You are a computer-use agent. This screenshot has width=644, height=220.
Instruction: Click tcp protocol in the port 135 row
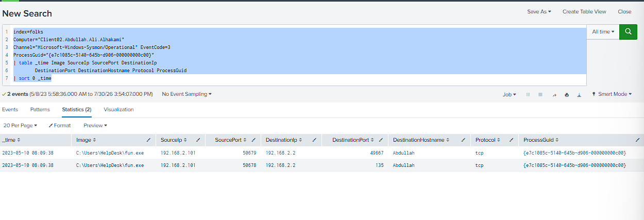coord(480,165)
